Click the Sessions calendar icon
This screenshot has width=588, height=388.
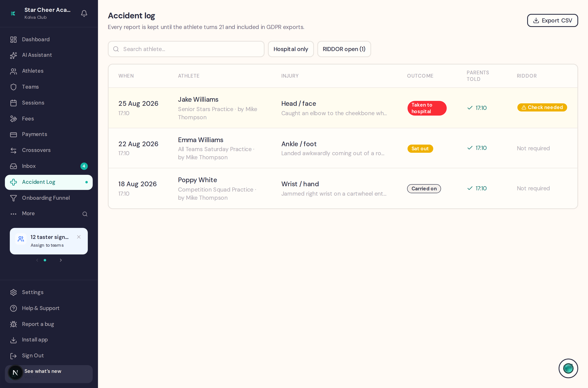13,103
